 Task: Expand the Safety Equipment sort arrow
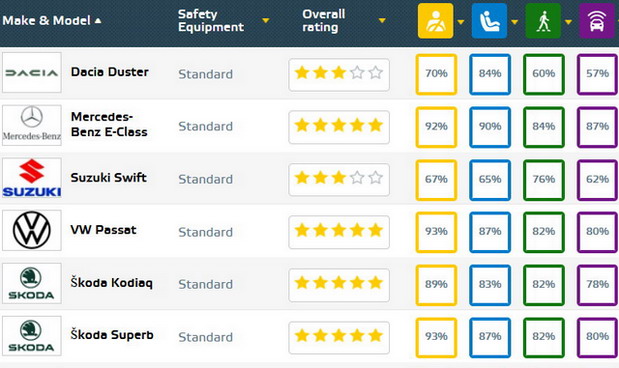266,21
